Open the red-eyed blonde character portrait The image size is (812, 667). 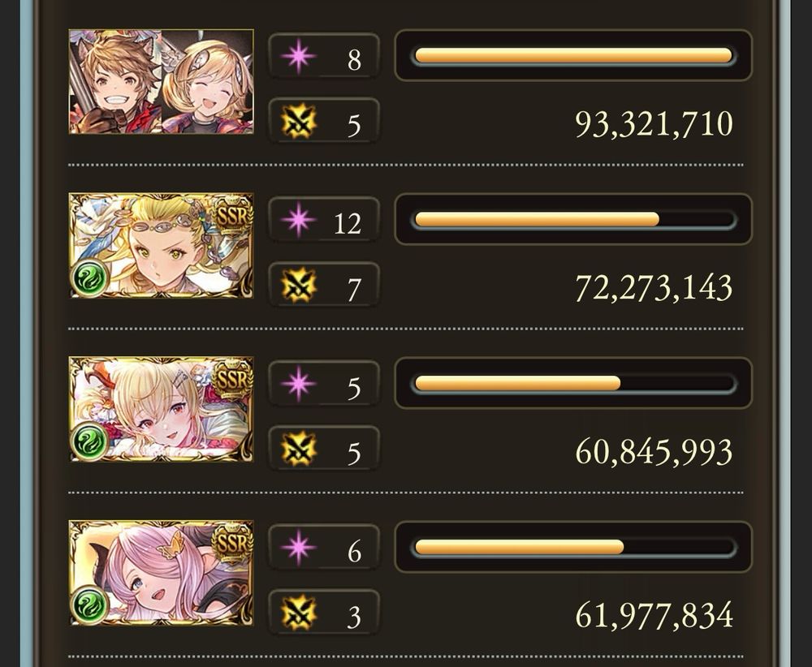click(x=161, y=409)
